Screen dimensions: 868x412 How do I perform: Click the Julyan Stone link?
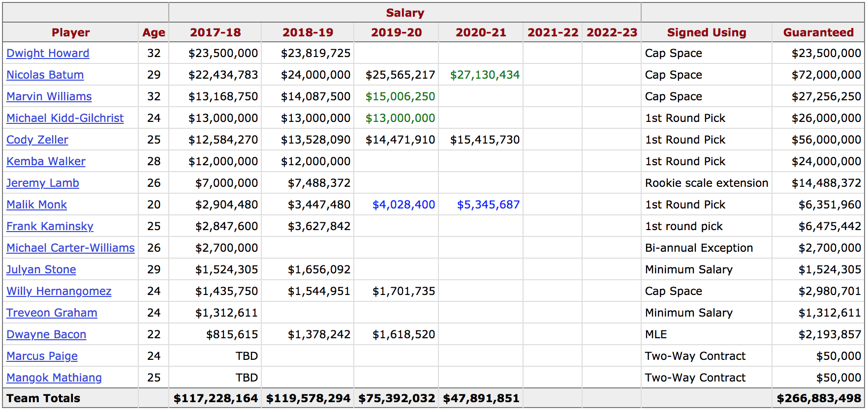click(x=41, y=269)
